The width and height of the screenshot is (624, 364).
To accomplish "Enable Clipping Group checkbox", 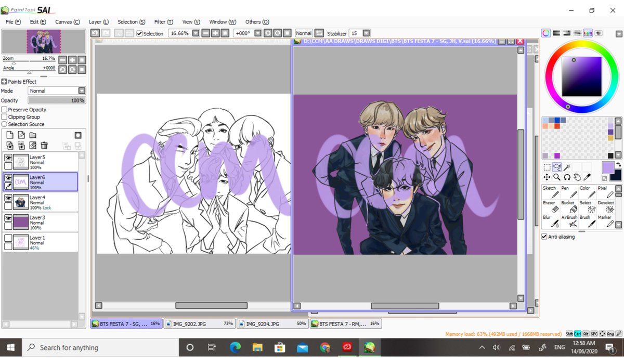I will (x=4, y=117).
